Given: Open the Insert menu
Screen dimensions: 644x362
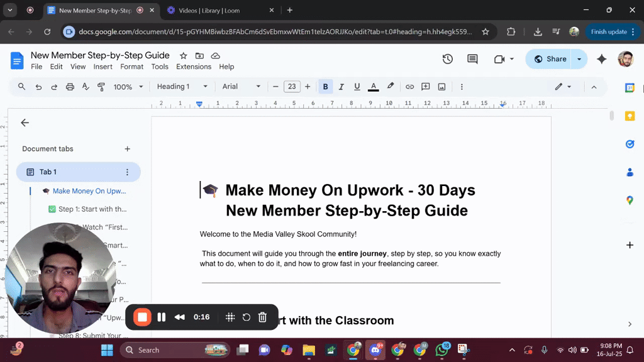Looking at the screenshot, I should [x=103, y=67].
